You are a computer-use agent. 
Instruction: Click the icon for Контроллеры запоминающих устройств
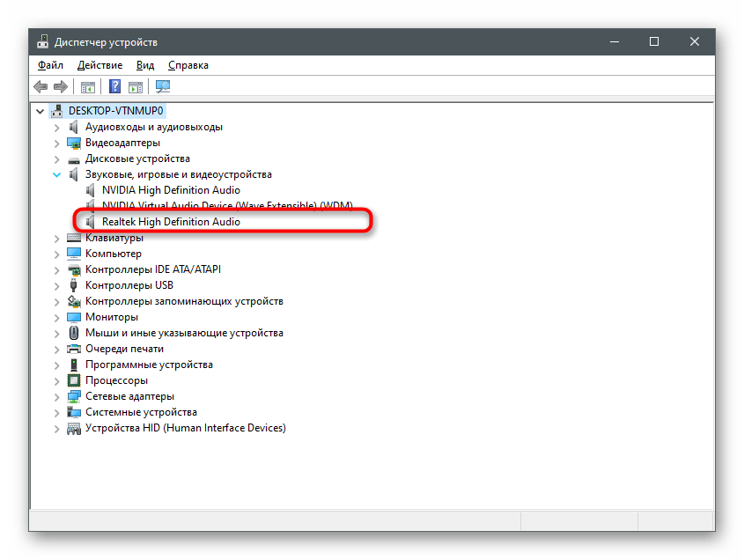(74, 301)
